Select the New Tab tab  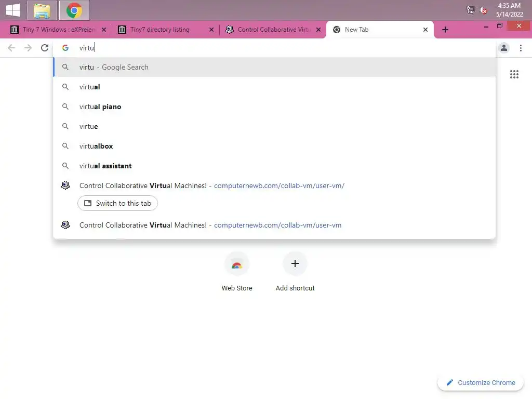380,30
